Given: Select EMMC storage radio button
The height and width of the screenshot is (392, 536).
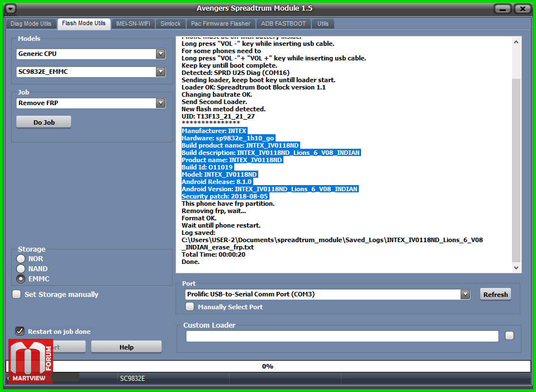Looking at the screenshot, I should pos(21,279).
